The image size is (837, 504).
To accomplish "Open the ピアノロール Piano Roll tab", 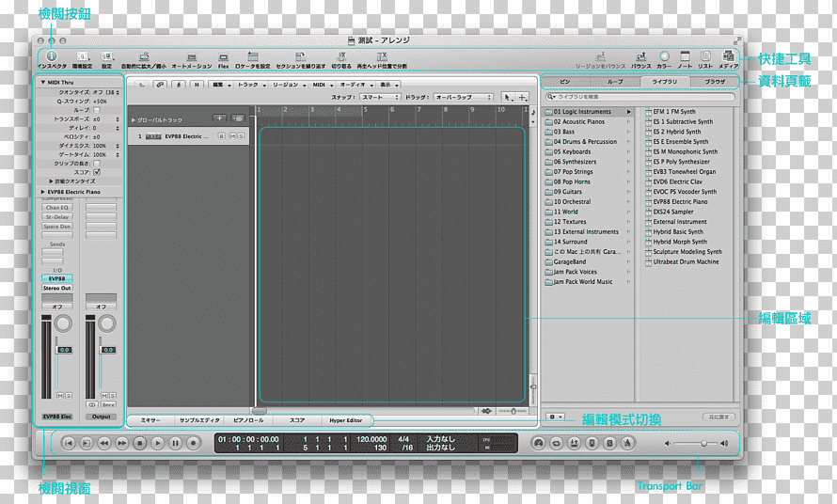I will tap(248, 420).
